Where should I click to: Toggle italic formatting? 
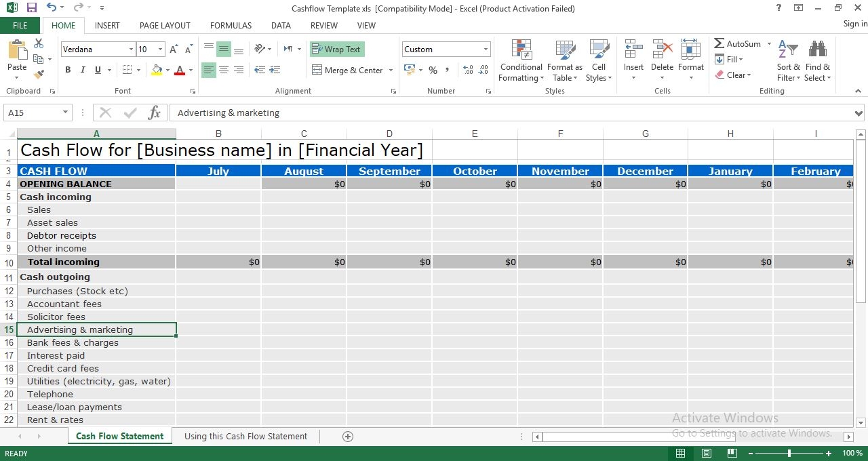coord(82,70)
